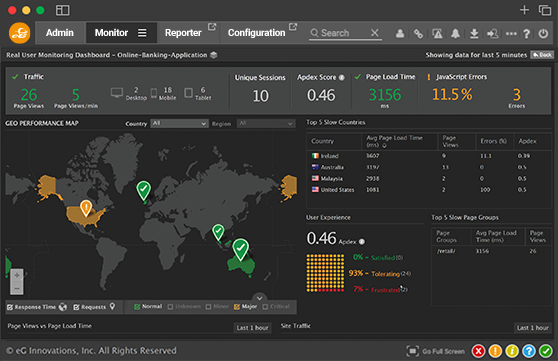Open Last 1 hour for Page Views chart
The width and height of the screenshot is (558, 361).
point(253,328)
